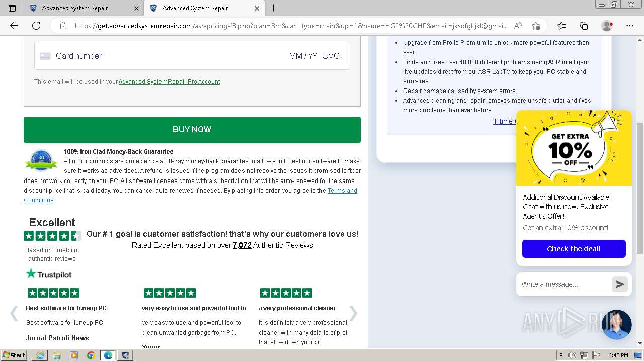The height and width of the screenshot is (362, 644).
Task: Open Edge Settings and more menu
Action: click(630, 26)
